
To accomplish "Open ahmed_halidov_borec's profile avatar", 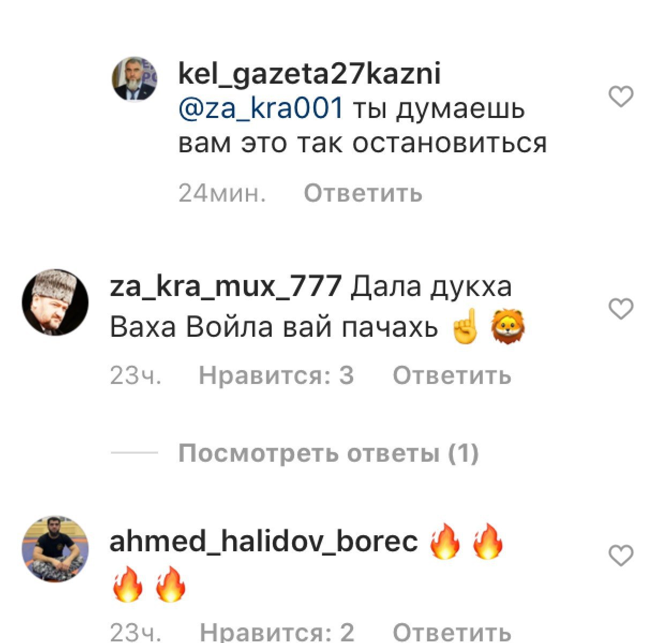I will pos(55,549).
